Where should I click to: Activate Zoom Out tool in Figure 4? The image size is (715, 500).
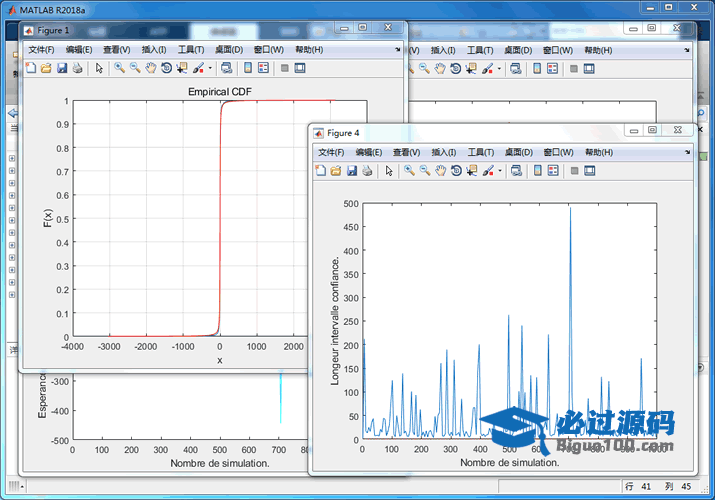click(x=425, y=171)
